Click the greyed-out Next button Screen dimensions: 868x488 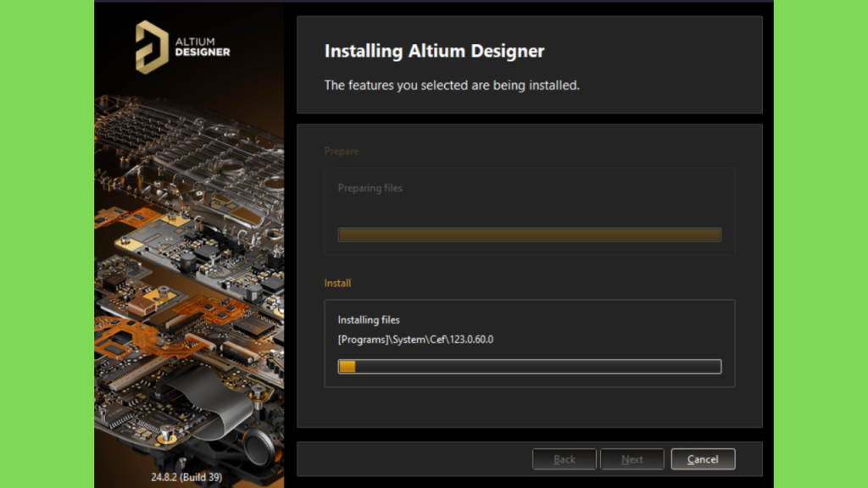(x=632, y=459)
